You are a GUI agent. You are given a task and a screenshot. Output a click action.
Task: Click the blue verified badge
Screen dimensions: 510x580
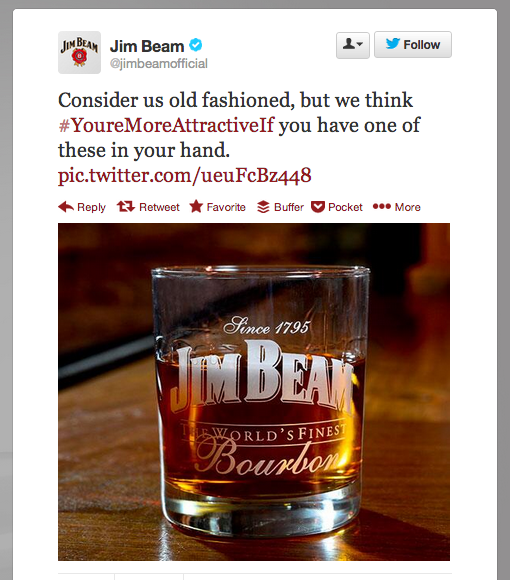[196, 45]
